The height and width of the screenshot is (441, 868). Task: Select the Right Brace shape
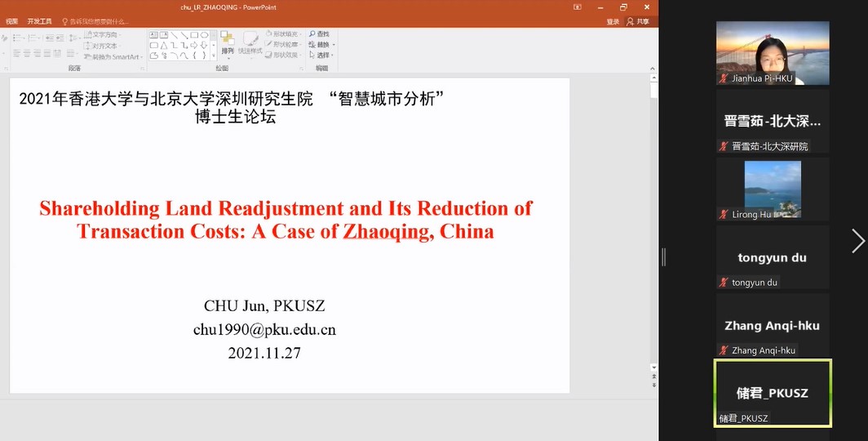tap(204, 56)
